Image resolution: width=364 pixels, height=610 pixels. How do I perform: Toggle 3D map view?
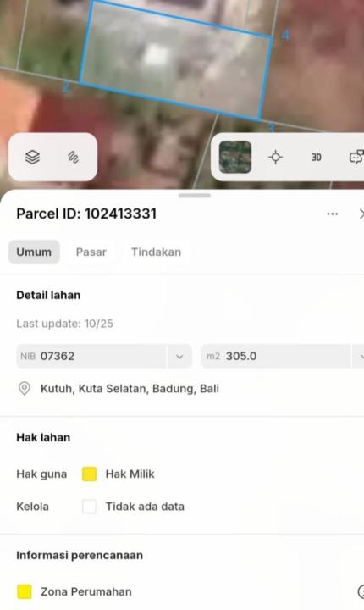316,158
